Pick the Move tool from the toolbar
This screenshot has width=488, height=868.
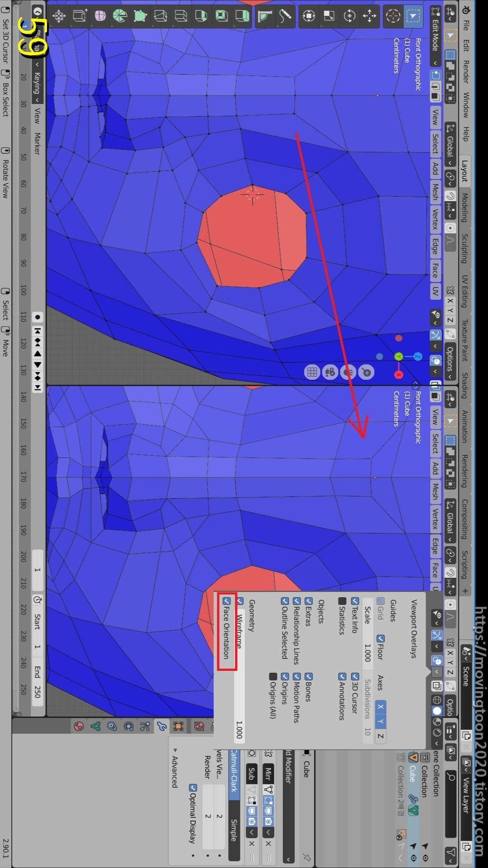370,16
